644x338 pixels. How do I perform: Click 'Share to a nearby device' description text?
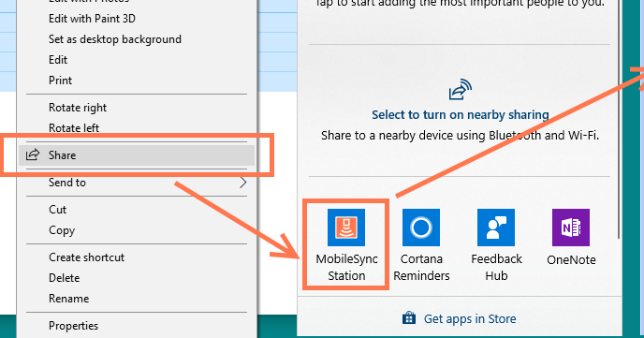pyautogui.click(x=460, y=136)
